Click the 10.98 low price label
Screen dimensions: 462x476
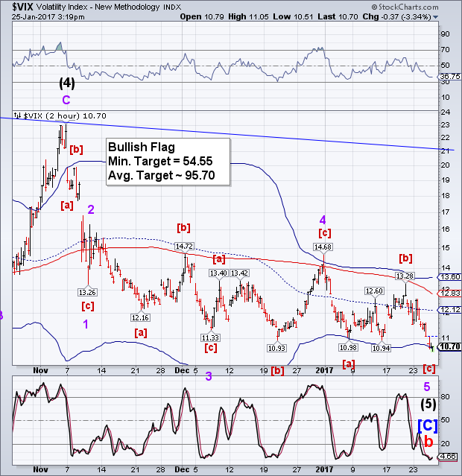tap(348, 347)
